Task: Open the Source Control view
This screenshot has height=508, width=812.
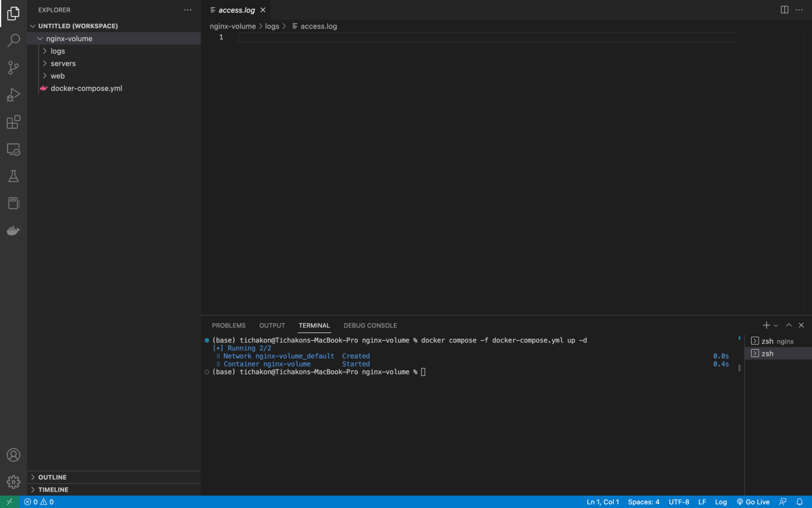Action: 13,68
